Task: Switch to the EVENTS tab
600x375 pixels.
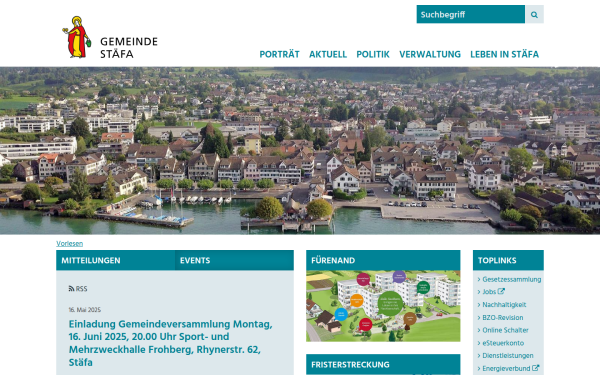Action: (235, 260)
